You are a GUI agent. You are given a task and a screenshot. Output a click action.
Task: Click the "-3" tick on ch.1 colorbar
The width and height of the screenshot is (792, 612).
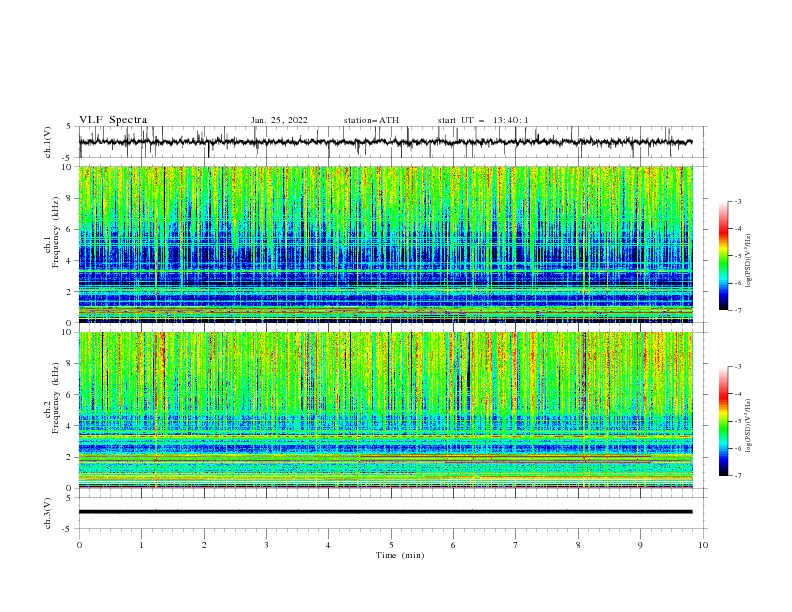click(x=737, y=201)
